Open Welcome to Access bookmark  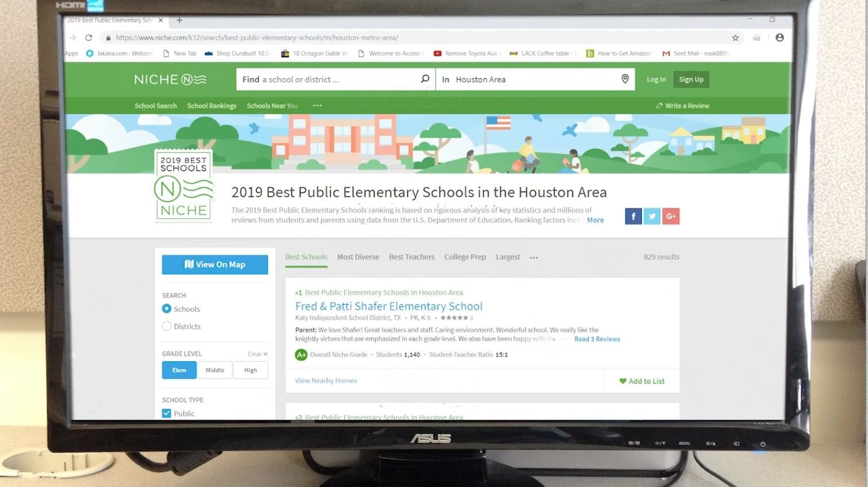click(x=391, y=53)
